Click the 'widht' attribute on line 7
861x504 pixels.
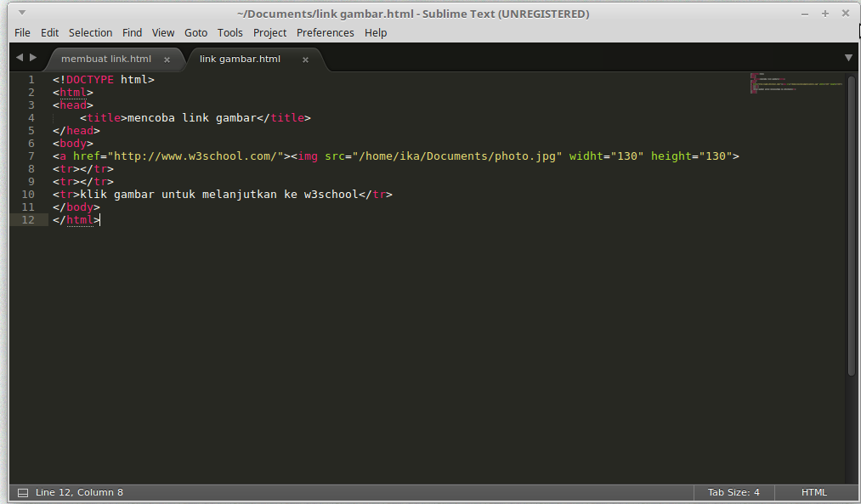(586, 156)
